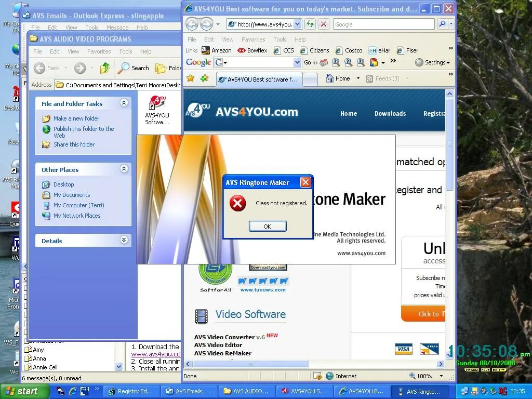532x399 pixels.
Task: Open the CCS favorite in the Links bar
Action: [x=284, y=50]
